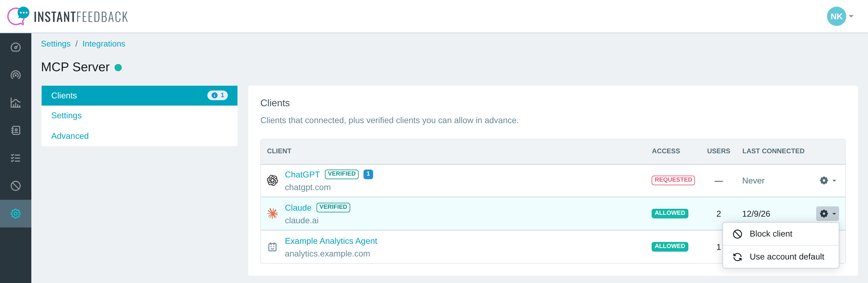Go to Integrations breadcrumb link
Image resolution: width=868 pixels, height=283 pixels.
click(x=104, y=44)
